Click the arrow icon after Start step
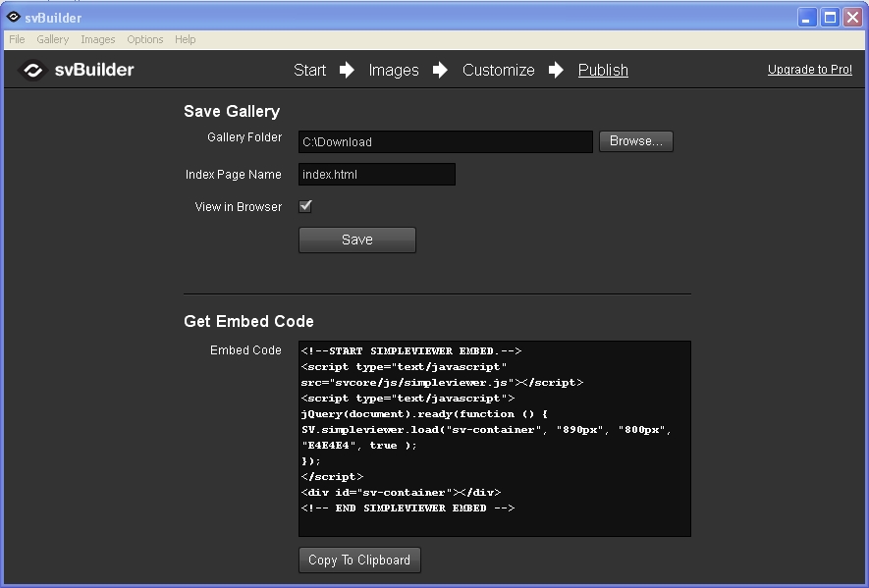The width and height of the screenshot is (869, 588). [x=348, y=70]
